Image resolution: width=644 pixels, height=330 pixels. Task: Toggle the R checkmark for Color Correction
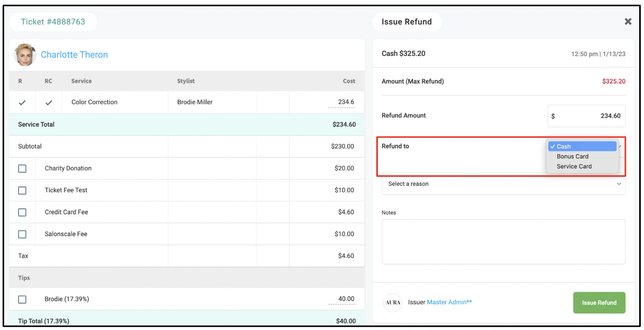point(22,103)
